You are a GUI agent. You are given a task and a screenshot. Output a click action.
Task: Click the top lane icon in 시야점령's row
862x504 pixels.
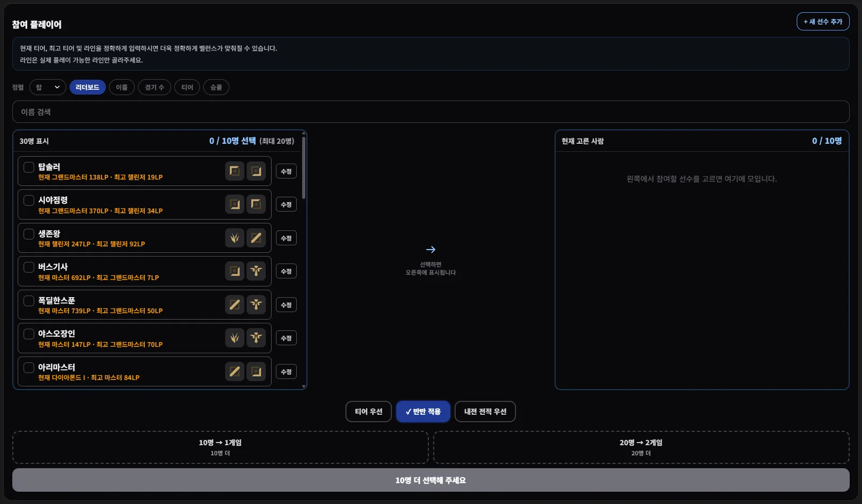click(x=256, y=204)
